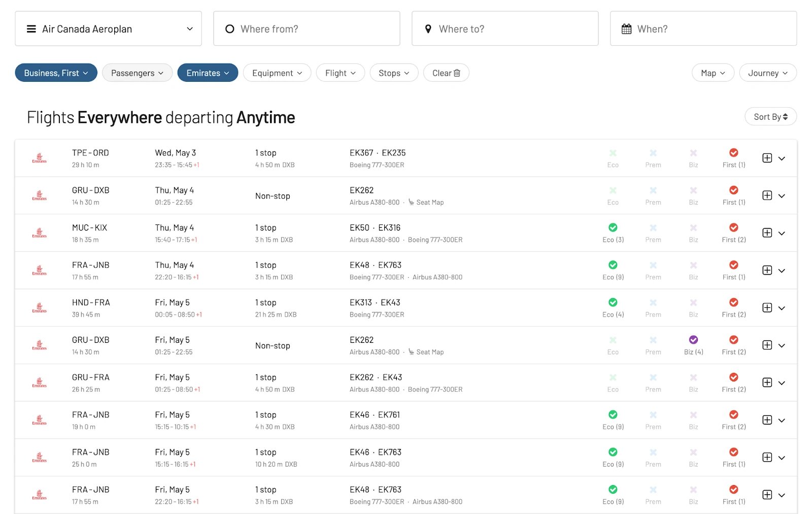Expand details chevron on last FRA-JNB row
The height and width of the screenshot is (514, 812).
782,495
